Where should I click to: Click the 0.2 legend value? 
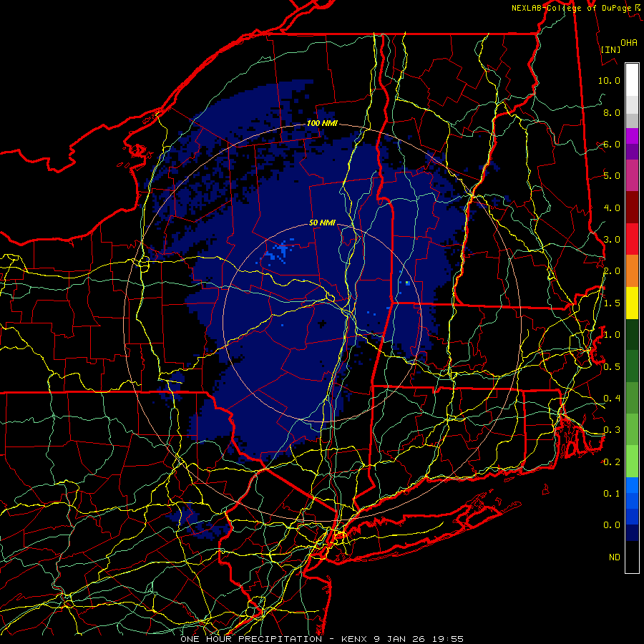point(612,462)
